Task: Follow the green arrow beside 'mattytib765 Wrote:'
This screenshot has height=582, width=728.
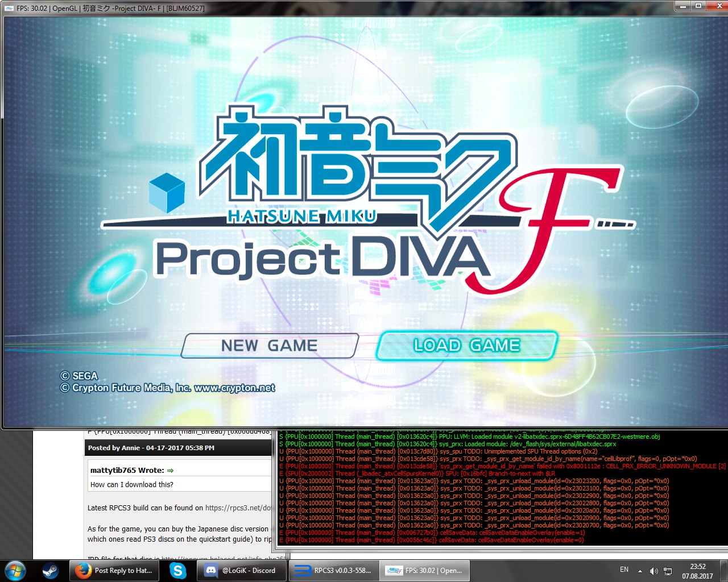Action: [x=170, y=471]
